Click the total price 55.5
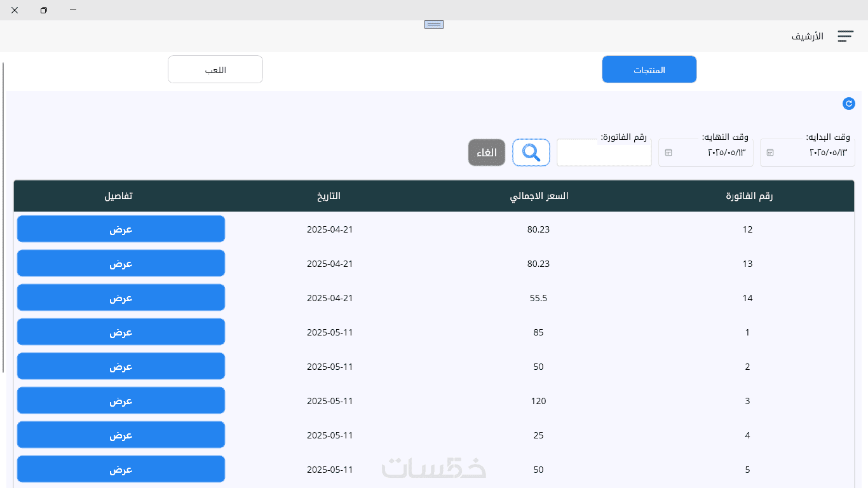868x488 pixels. point(538,298)
